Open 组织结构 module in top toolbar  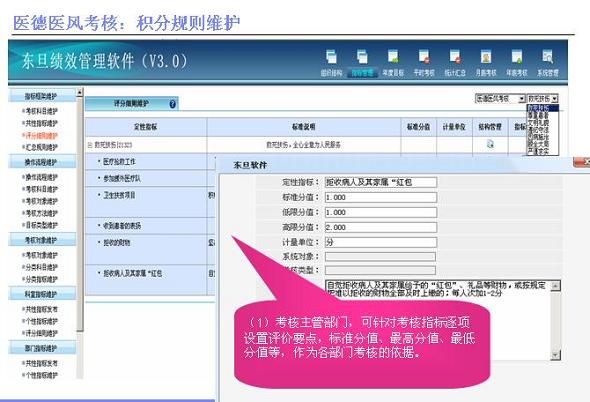pos(331,63)
